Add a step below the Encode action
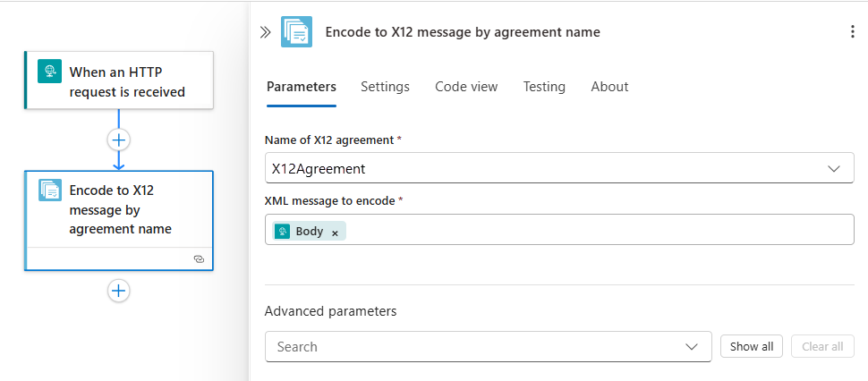The width and height of the screenshot is (868, 381). click(119, 290)
